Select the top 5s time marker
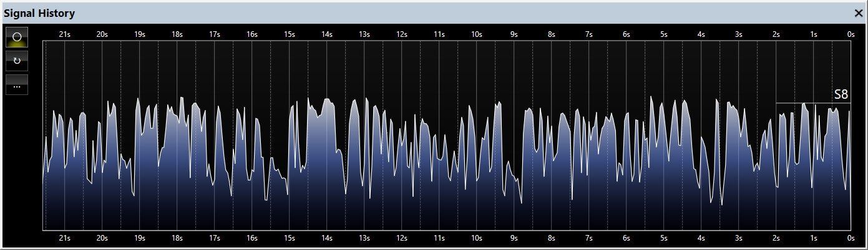Screen dimensions: 868x250 click(x=663, y=34)
